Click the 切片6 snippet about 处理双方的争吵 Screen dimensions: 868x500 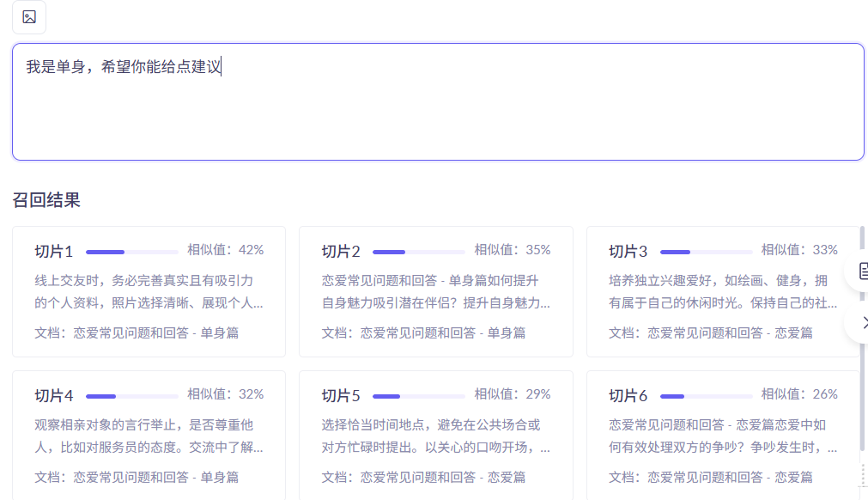(x=723, y=436)
